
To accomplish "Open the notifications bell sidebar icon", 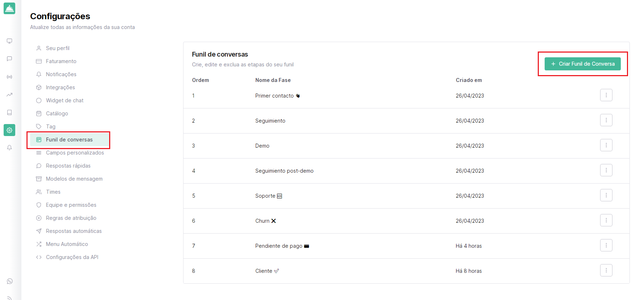I will [9, 148].
